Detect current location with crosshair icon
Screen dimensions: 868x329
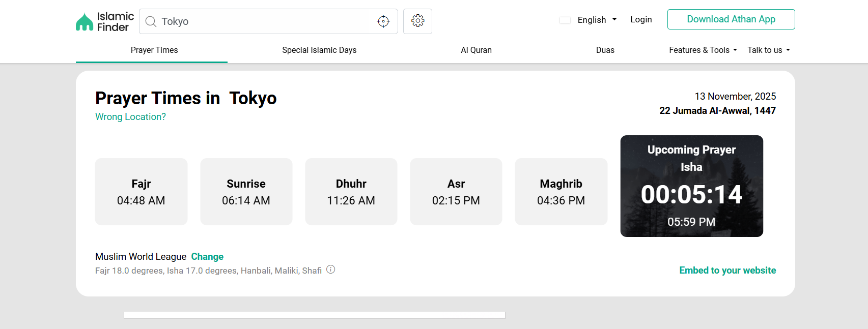(383, 21)
